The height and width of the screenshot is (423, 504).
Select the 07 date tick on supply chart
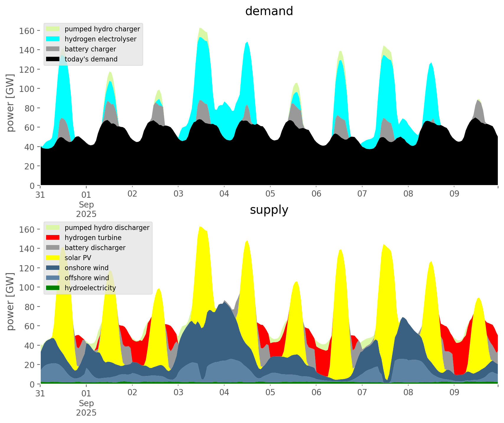point(362,393)
